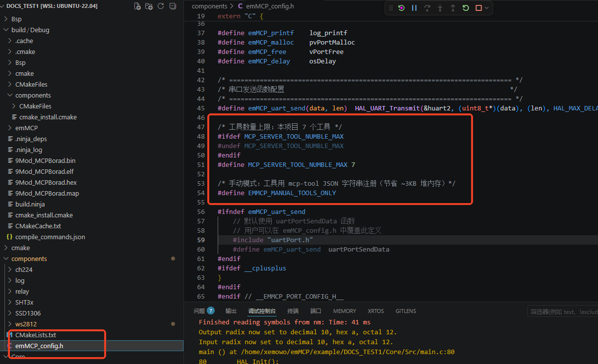Click the #include "uartPort.h" line
This screenshot has height=364, width=598.
pyautogui.click(x=273, y=240)
